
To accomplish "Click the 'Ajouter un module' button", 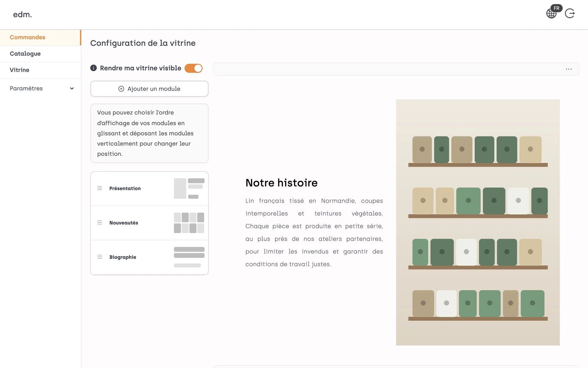I will (149, 89).
